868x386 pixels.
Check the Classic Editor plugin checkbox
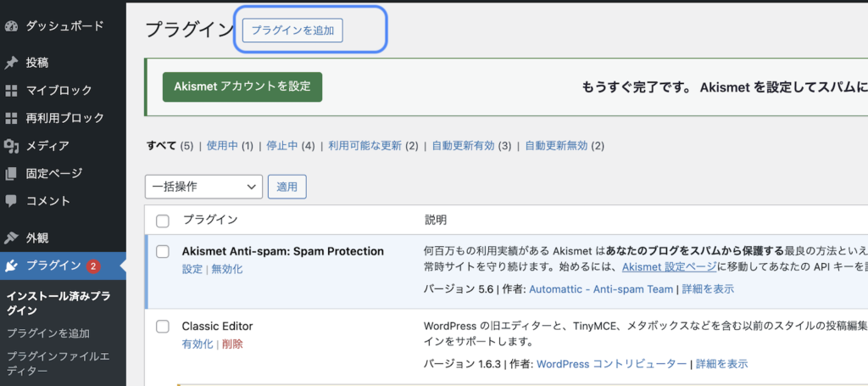162,327
